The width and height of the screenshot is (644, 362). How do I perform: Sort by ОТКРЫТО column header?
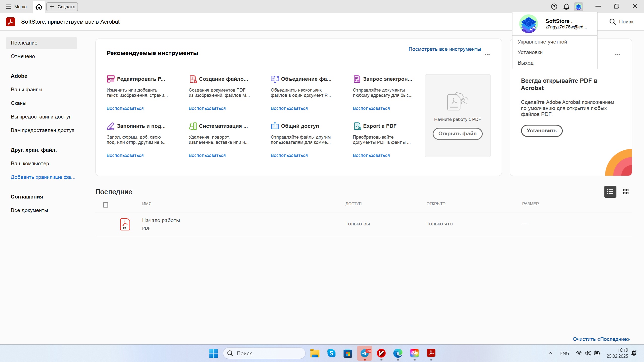pyautogui.click(x=436, y=204)
